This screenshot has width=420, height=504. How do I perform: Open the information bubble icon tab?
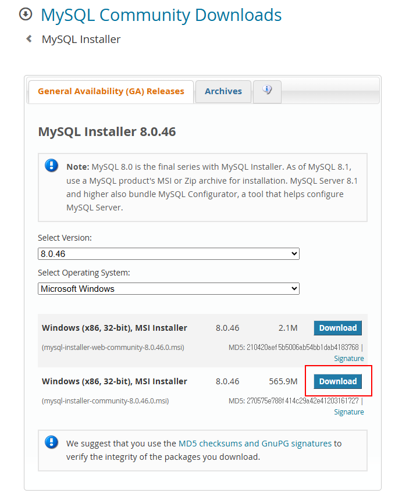click(267, 92)
